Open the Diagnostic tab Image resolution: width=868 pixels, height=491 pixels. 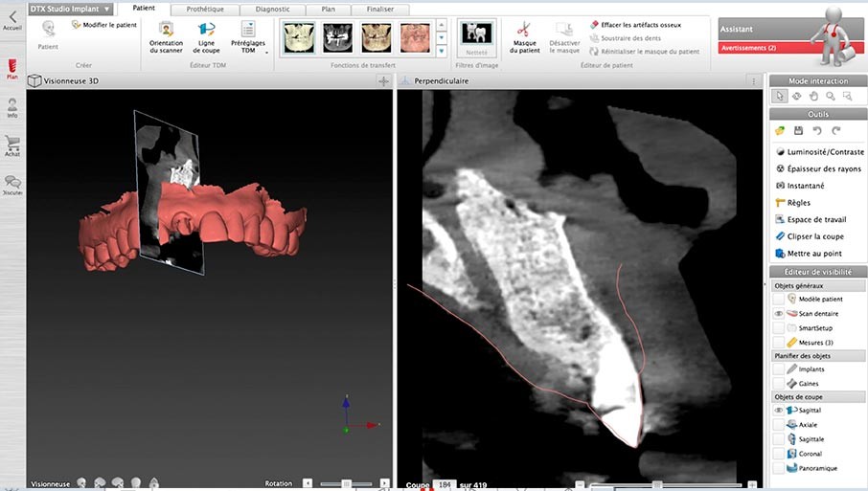coord(273,8)
